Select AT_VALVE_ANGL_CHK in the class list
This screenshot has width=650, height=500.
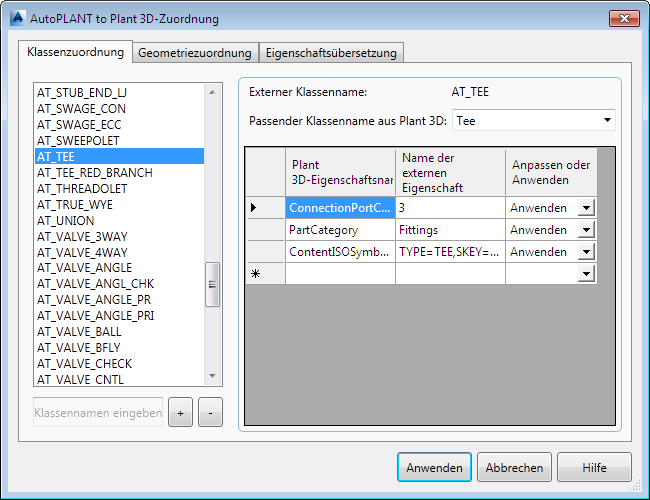(x=119, y=284)
